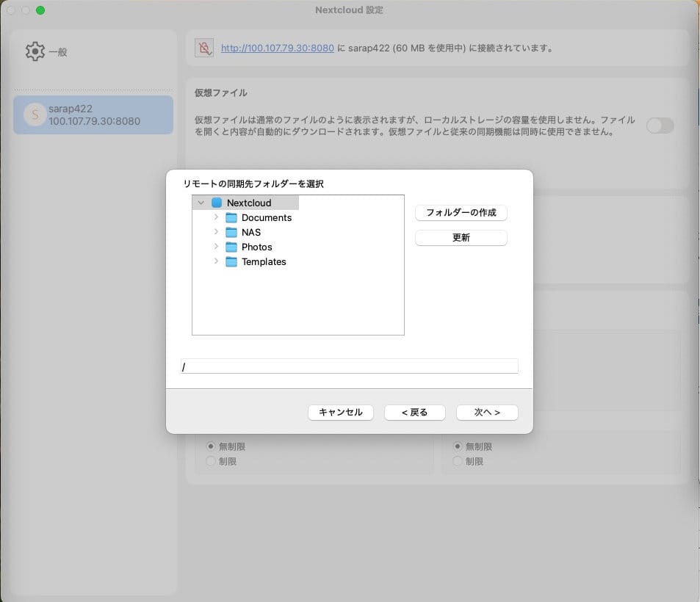Click the キャンセル button
This screenshot has height=602, width=700.
(x=341, y=413)
